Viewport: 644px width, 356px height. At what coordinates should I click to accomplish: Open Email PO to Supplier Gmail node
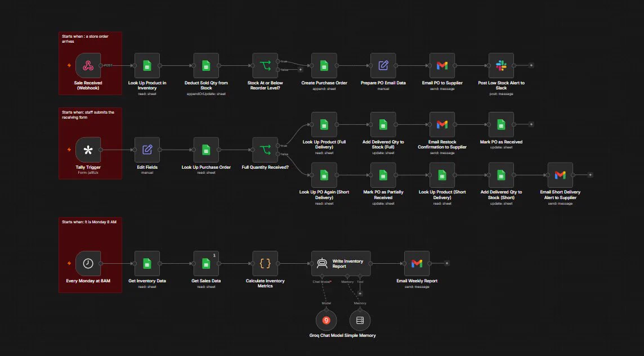click(442, 66)
